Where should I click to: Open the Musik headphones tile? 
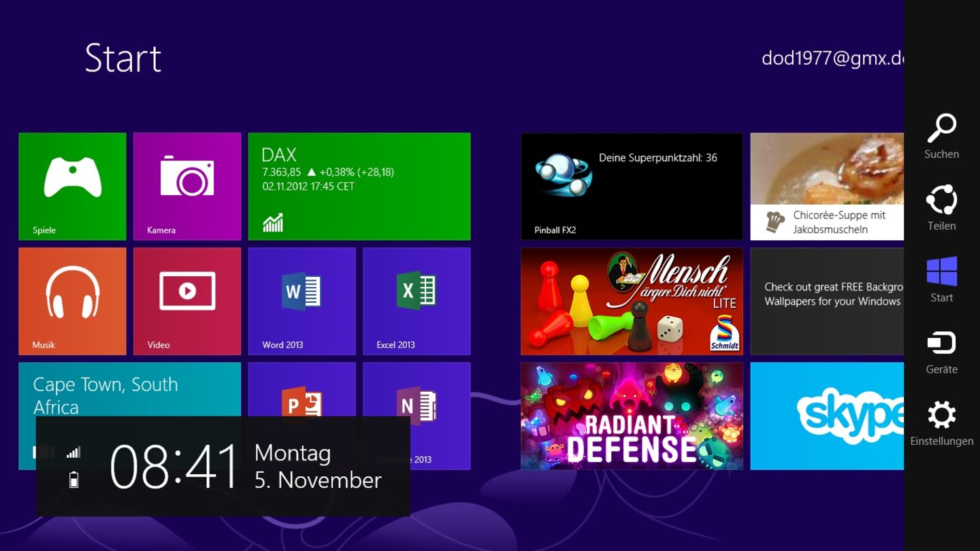72,301
